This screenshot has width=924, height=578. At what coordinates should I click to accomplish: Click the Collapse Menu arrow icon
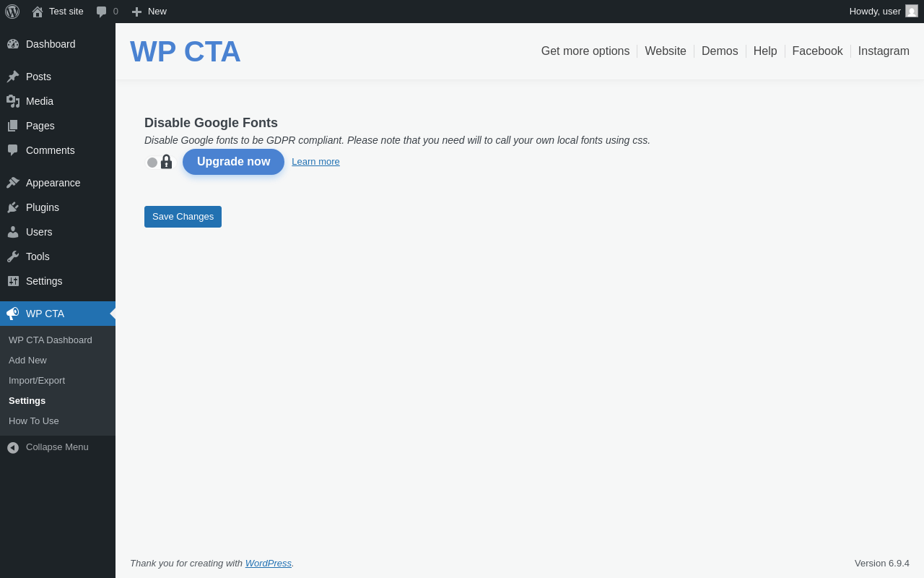[x=13, y=447]
